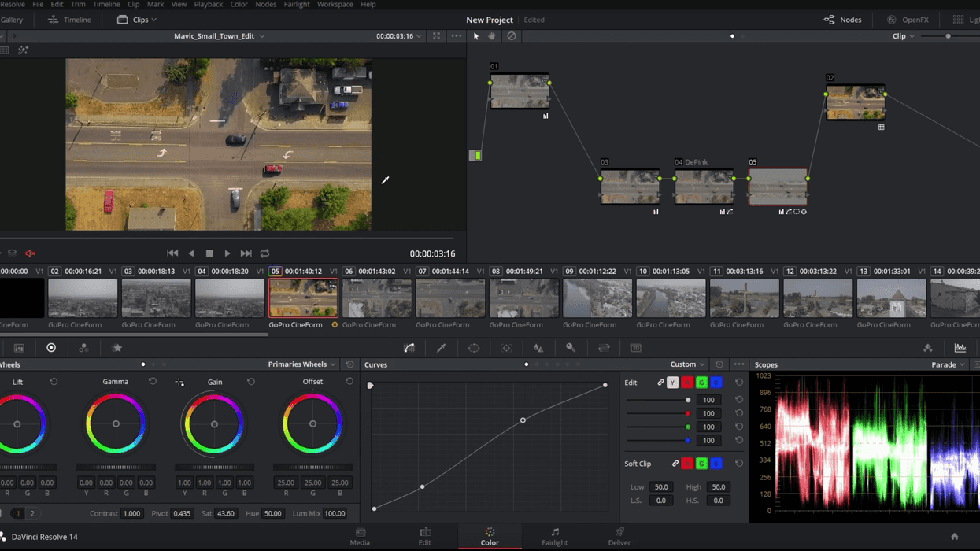Viewport: 980px width, 551px height.
Task: Open the Keyframes panel icon
Action: pos(928,348)
